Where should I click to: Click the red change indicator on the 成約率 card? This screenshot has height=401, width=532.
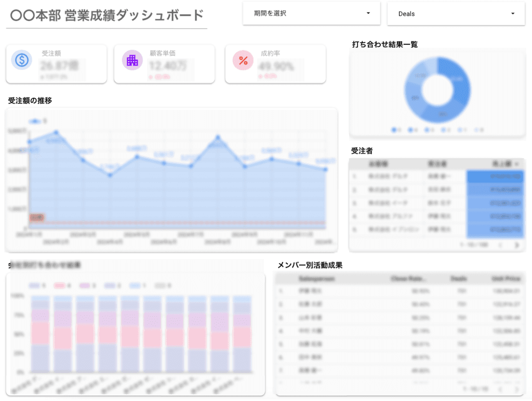[269, 75]
